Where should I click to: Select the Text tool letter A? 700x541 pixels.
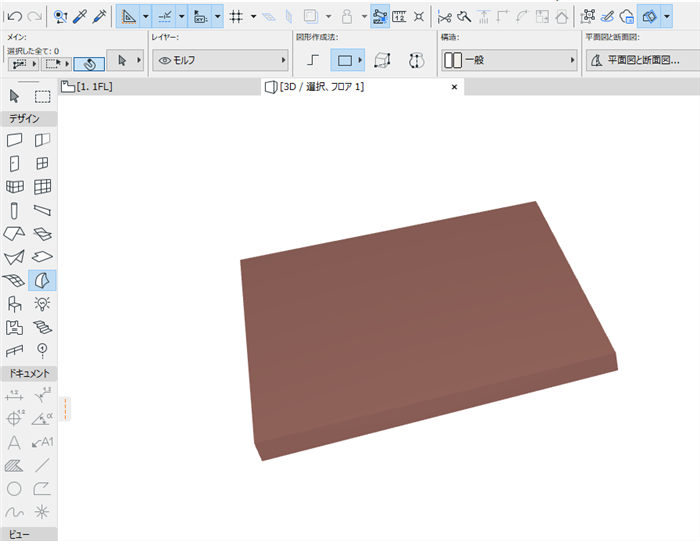pyautogui.click(x=14, y=442)
